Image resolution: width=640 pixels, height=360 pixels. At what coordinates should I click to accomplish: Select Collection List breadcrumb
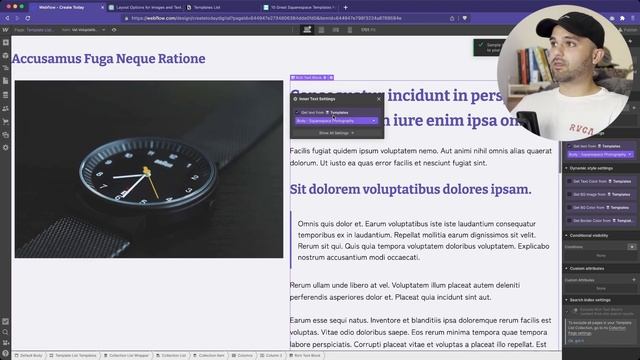click(171, 356)
